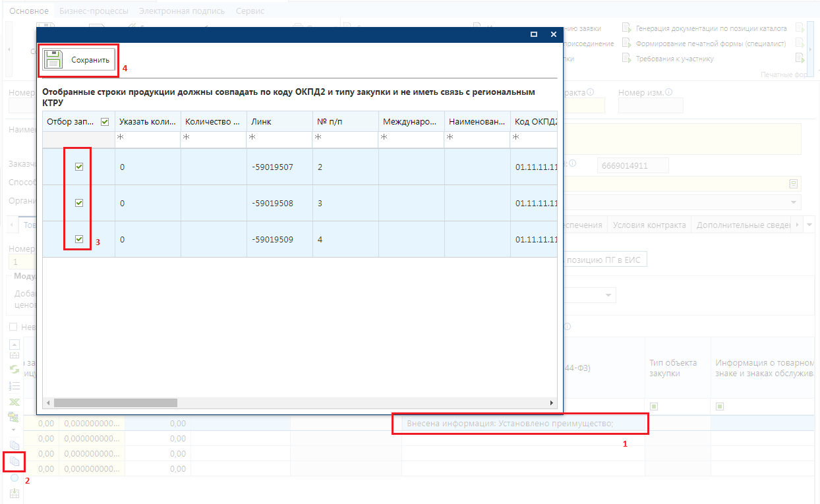The height and width of the screenshot is (504, 820).
Task: Click the collapse-up arrow in grid sidebar
Action: 14,343
